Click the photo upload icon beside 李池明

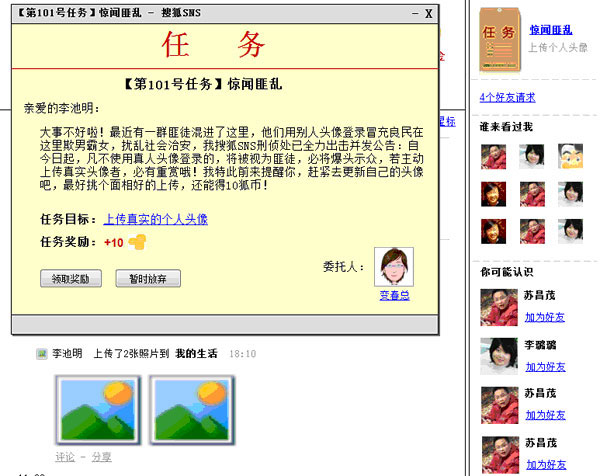pos(41,354)
